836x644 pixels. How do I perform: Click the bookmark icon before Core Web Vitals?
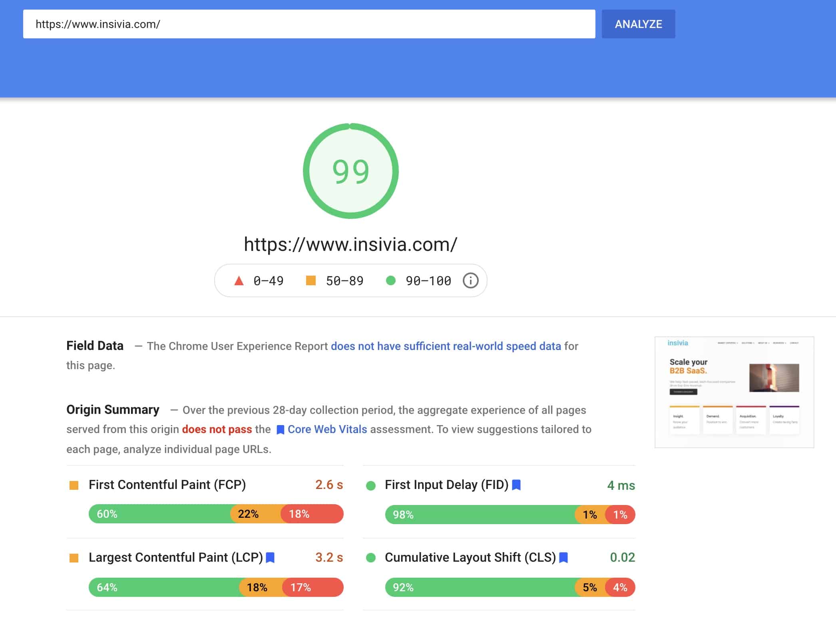click(x=281, y=430)
